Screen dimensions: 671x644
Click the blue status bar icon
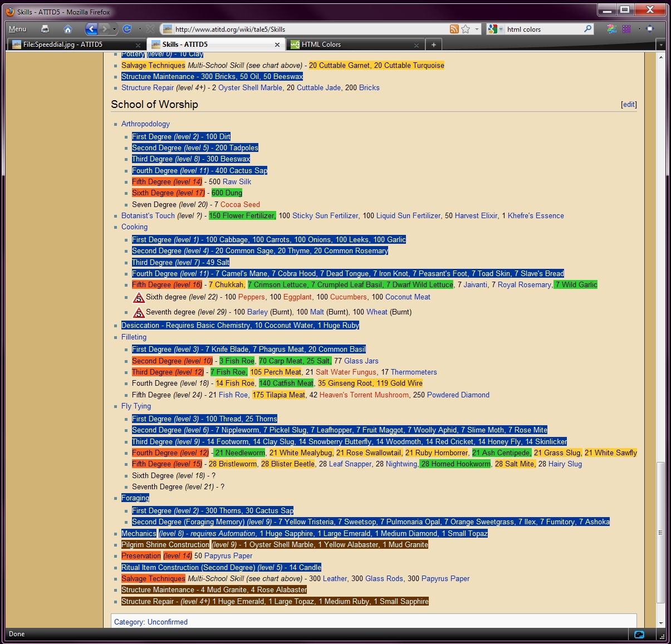pos(639,634)
